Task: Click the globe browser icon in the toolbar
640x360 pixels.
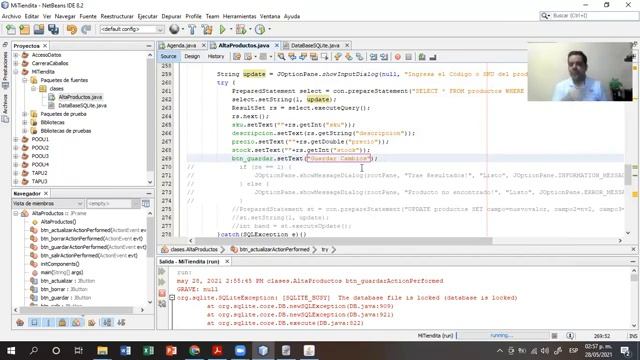Action: point(174,29)
